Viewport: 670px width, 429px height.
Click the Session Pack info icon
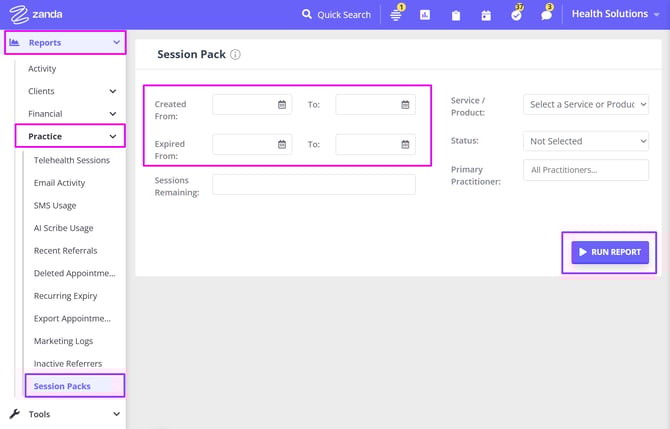235,55
